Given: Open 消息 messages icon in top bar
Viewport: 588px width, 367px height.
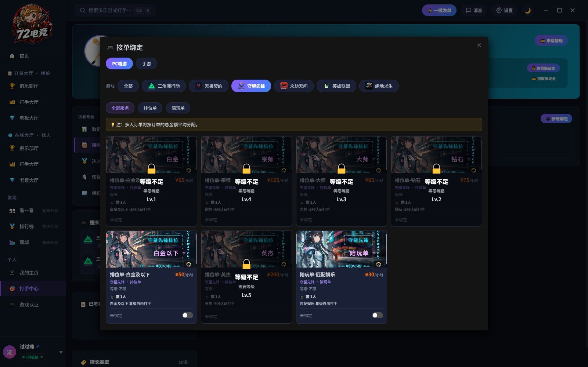Looking at the screenshot, I should [x=468, y=10].
